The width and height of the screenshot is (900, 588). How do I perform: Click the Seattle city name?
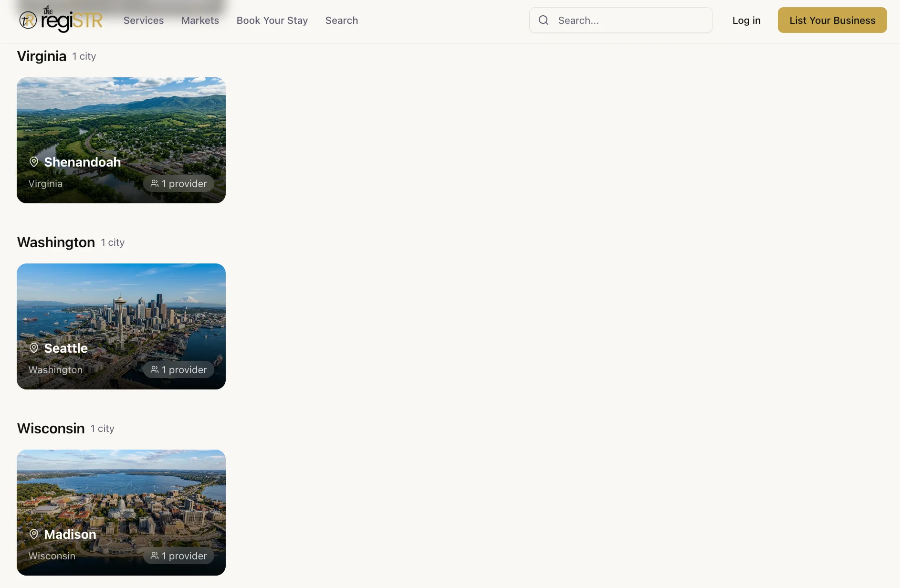tap(66, 348)
